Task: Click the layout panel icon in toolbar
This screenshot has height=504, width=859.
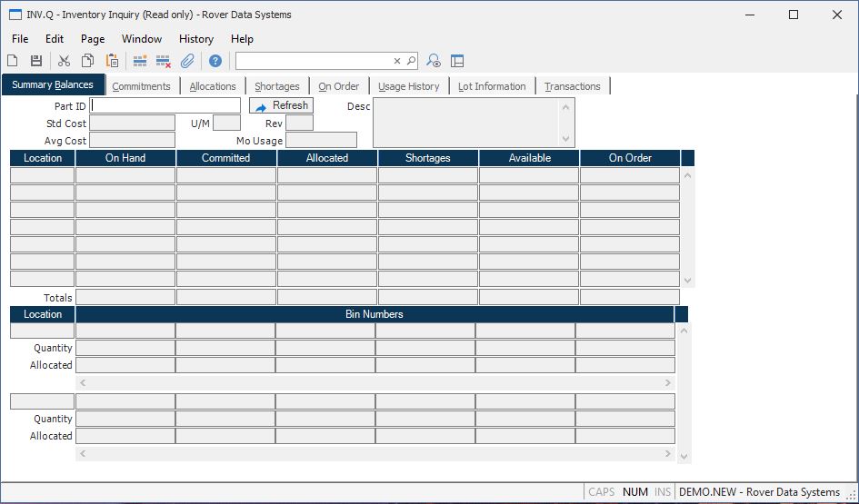Action: coord(457,61)
